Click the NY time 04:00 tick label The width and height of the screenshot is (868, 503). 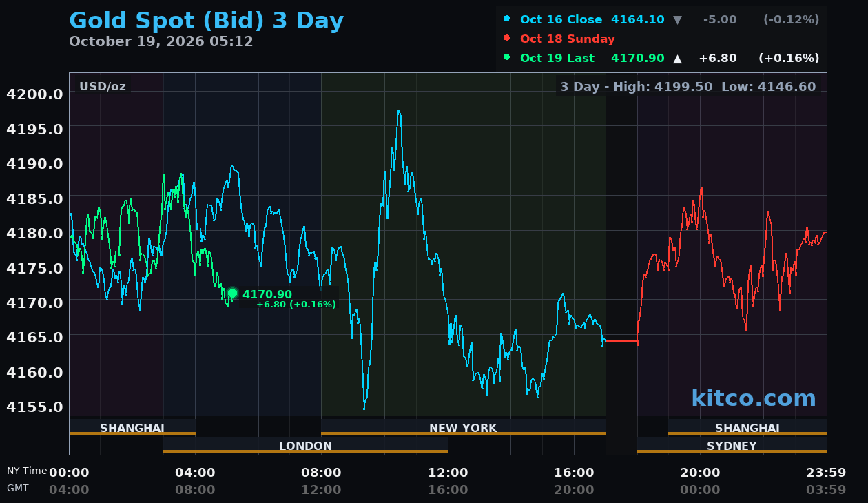[x=195, y=473]
